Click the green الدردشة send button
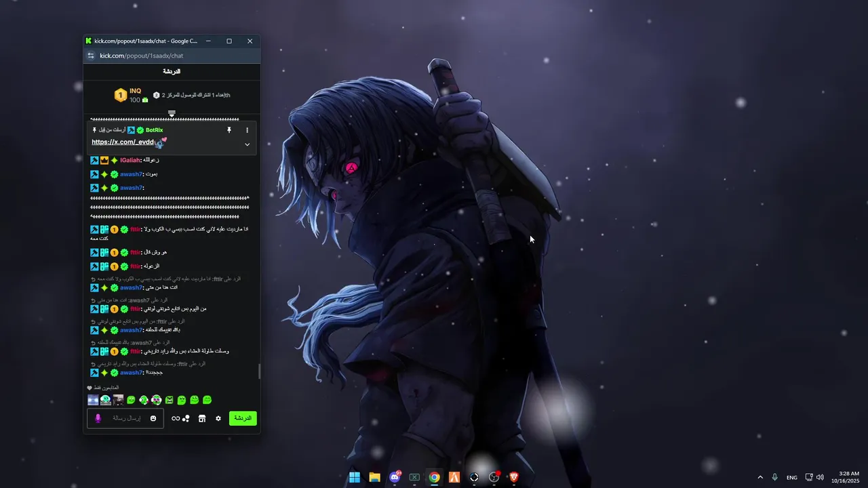Image resolution: width=868 pixels, height=488 pixels. [243, 418]
